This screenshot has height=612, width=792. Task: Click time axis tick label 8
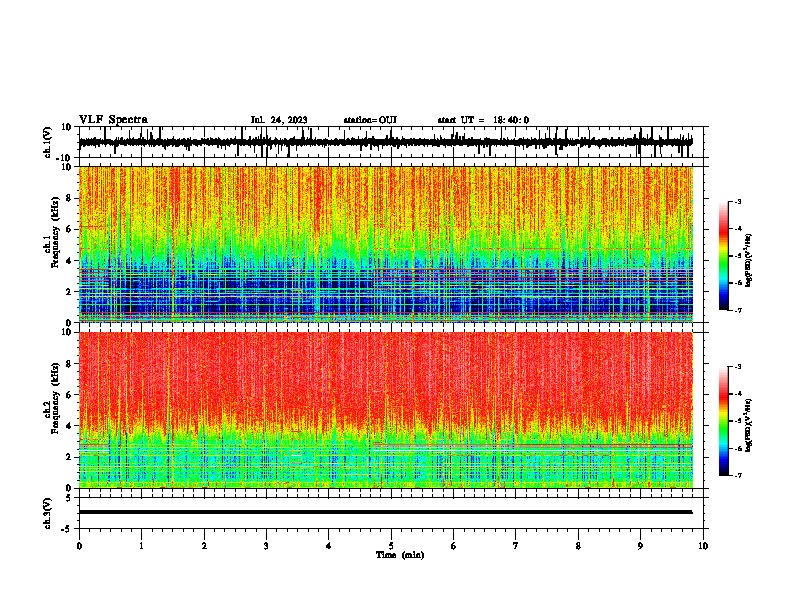pyautogui.click(x=578, y=546)
